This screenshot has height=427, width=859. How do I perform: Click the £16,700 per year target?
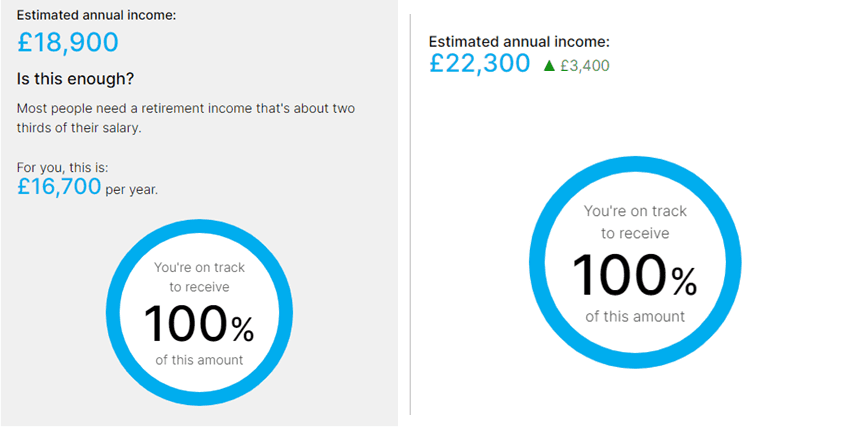click(59, 187)
